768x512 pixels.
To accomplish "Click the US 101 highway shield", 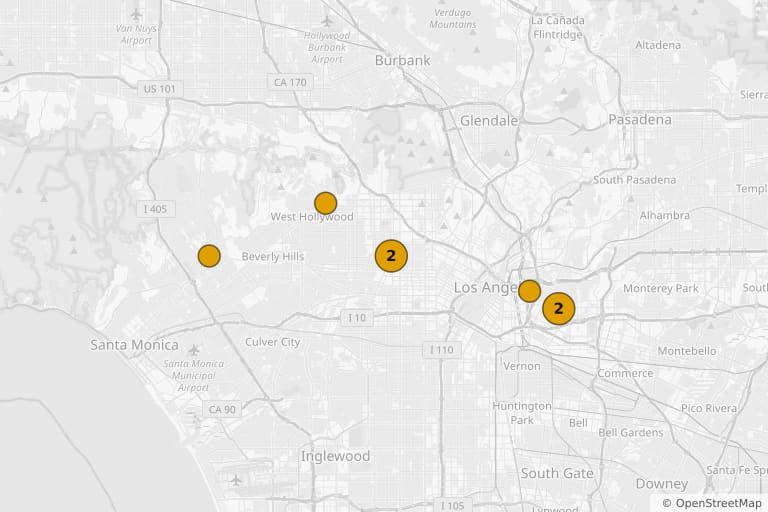I will tap(160, 89).
